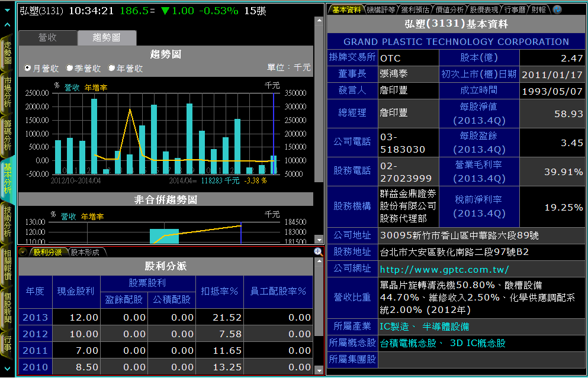This screenshot has height=378, width=588.
Task: Click the 半導體設備 industry link
Action: [x=445, y=327]
